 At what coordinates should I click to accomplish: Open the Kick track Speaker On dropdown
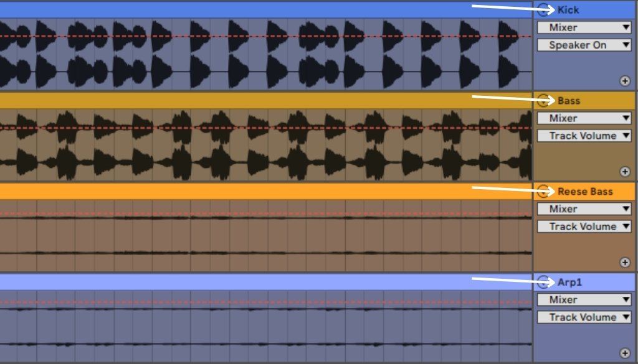coord(584,45)
